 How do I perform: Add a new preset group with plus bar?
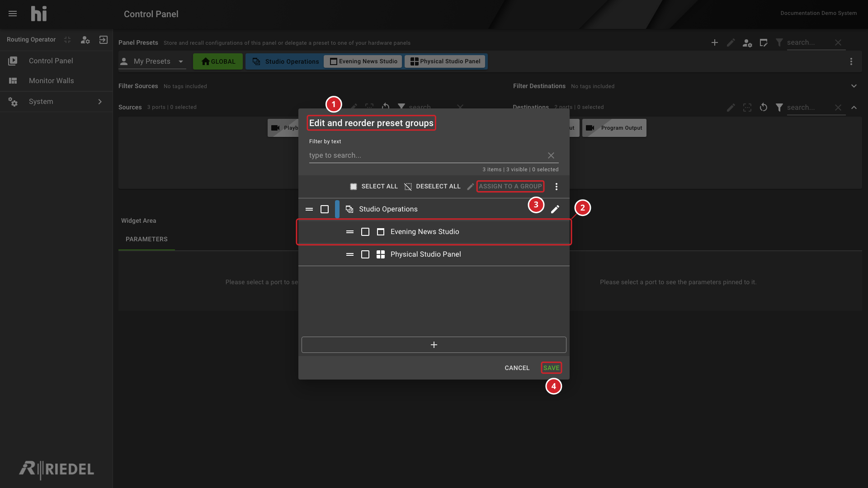pyautogui.click(x=434, y=345)
